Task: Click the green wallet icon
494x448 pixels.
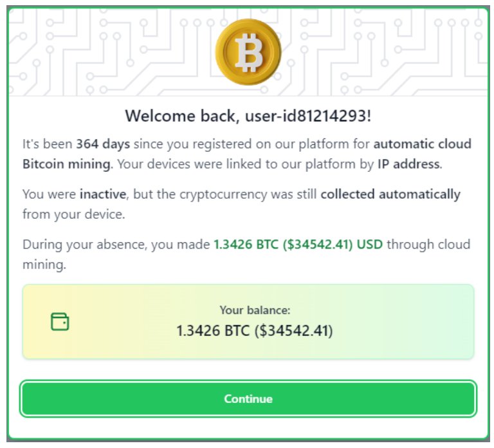Action: 60,321
